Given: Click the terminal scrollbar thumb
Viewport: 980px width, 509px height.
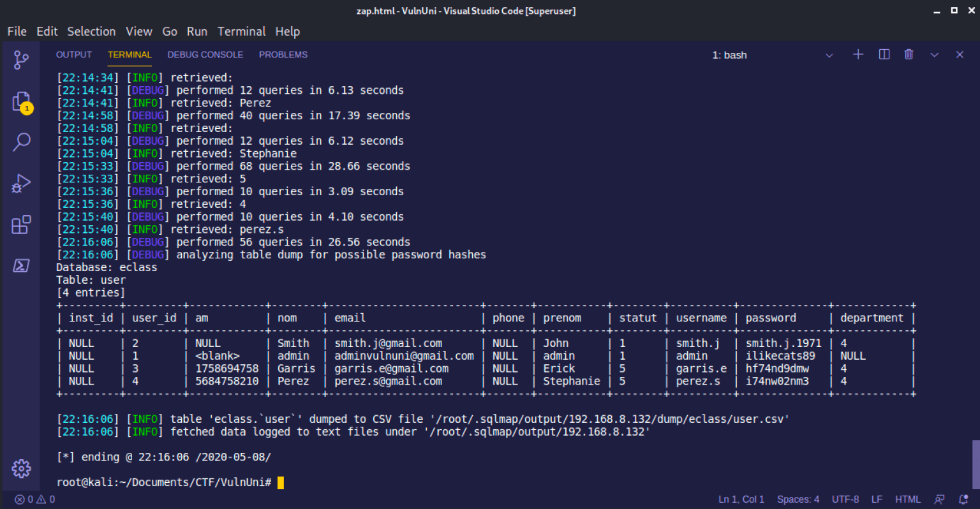Looking at the screenshot, I should tap(976, 464).
